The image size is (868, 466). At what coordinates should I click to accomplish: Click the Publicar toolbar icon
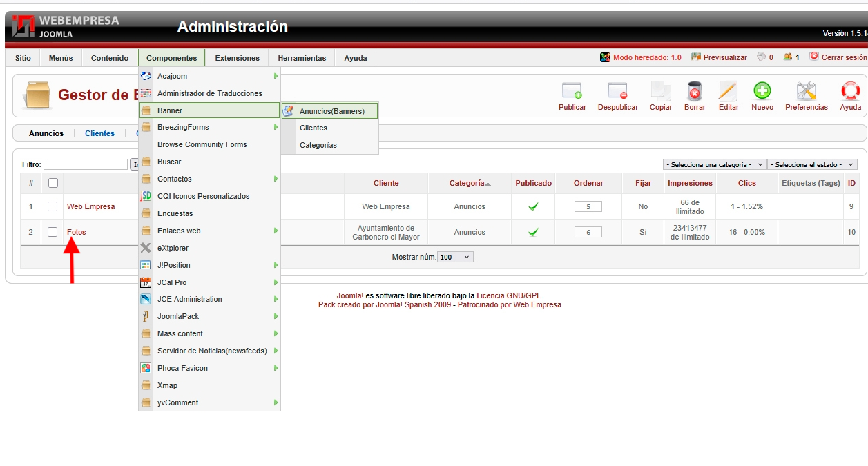tap(572, 92)
